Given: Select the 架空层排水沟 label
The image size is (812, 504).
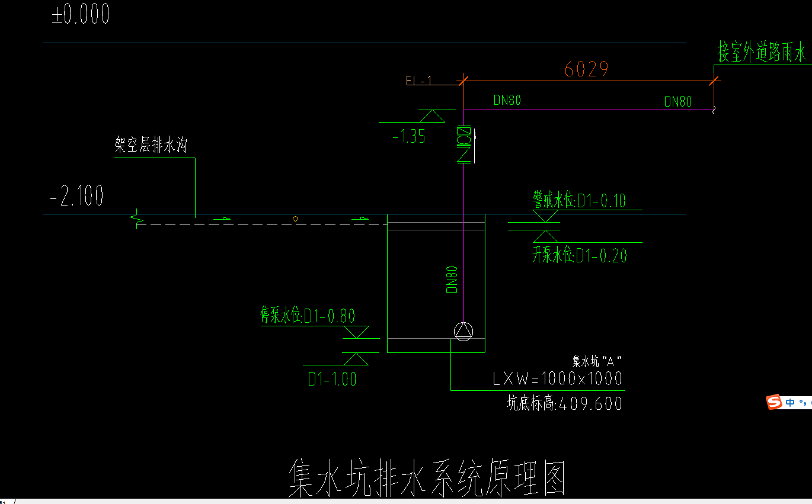Looking at the screenshot, I should tap(152, 146).
